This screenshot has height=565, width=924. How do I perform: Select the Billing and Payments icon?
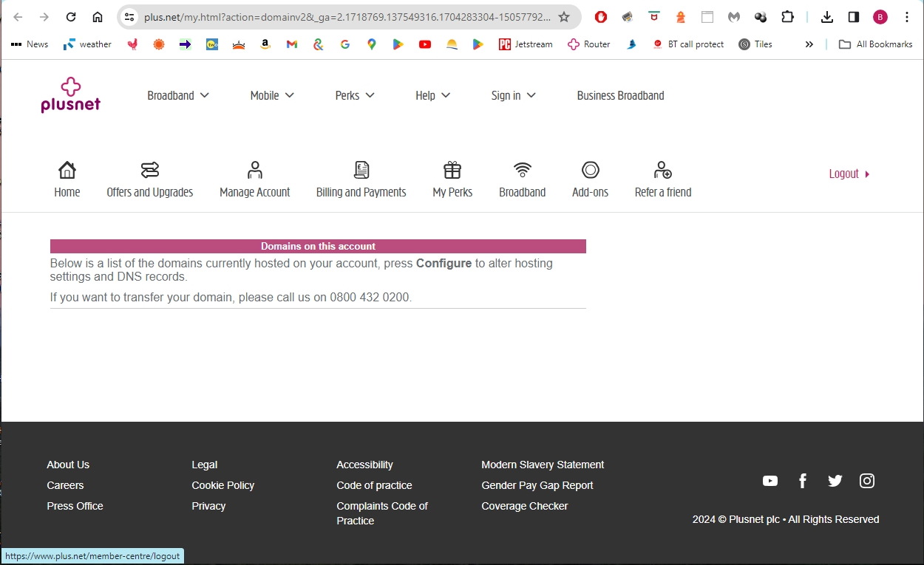[x=361, y=177]
